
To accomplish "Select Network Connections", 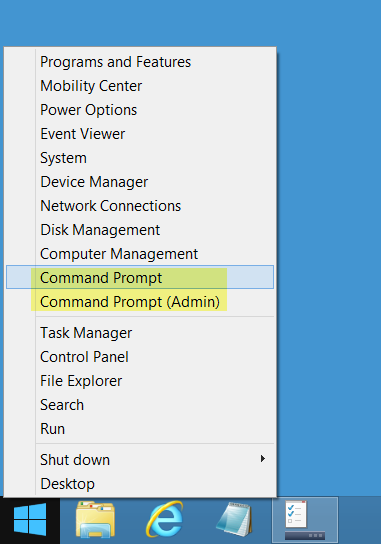I will (x=110, y=206).
